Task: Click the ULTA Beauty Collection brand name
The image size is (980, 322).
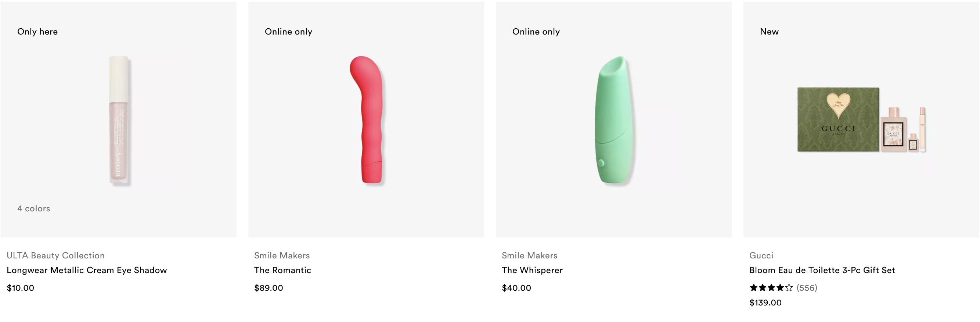Action: pos(55,255)
